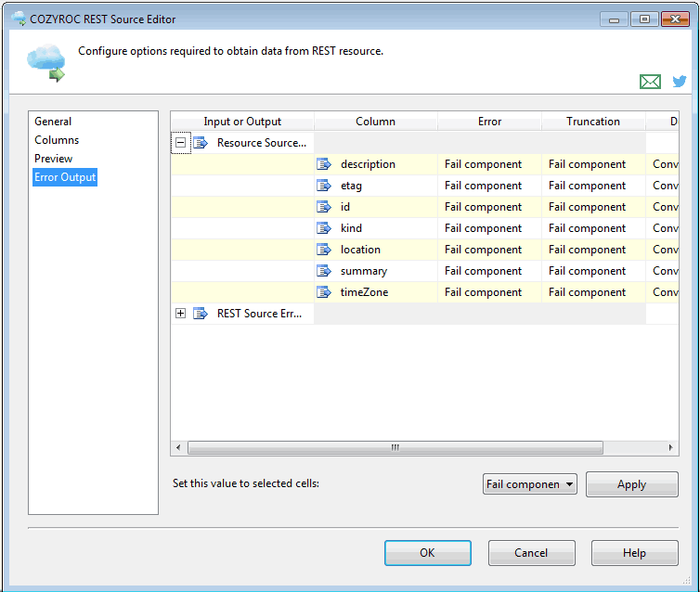This screenshot has width=700, height=592.
Task: Open the Fail component dropdown
Action: coord(529,484)
